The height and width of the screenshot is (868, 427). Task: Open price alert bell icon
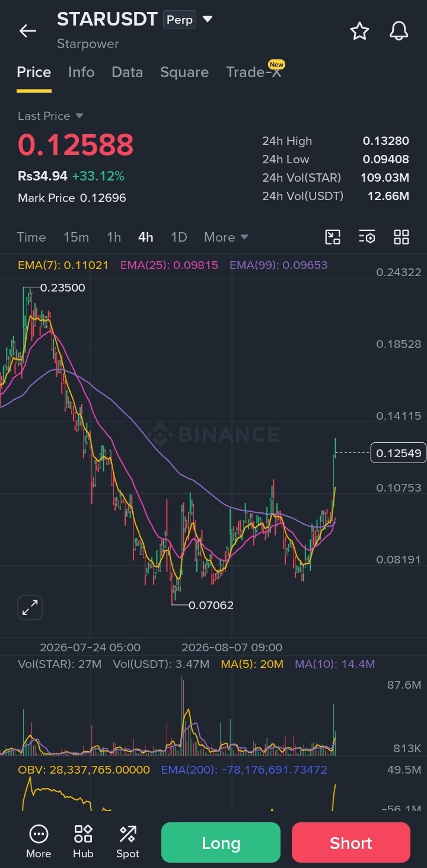click(399, 31)
